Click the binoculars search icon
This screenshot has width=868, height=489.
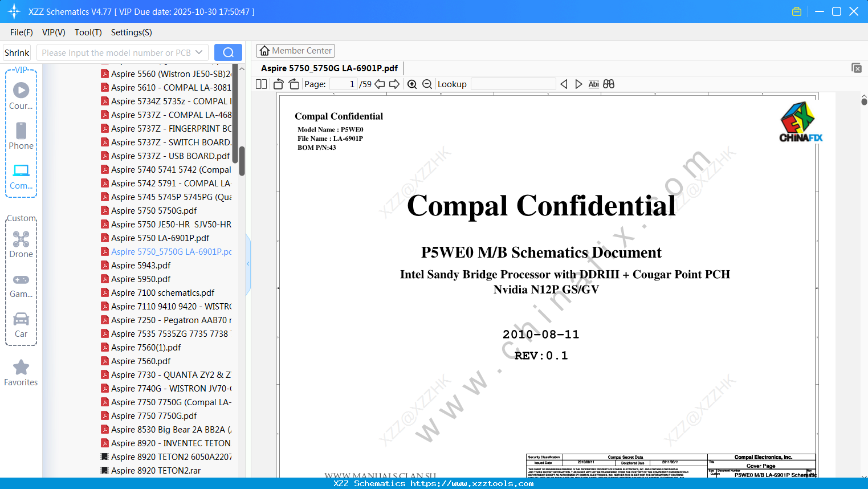click(609, 84)
